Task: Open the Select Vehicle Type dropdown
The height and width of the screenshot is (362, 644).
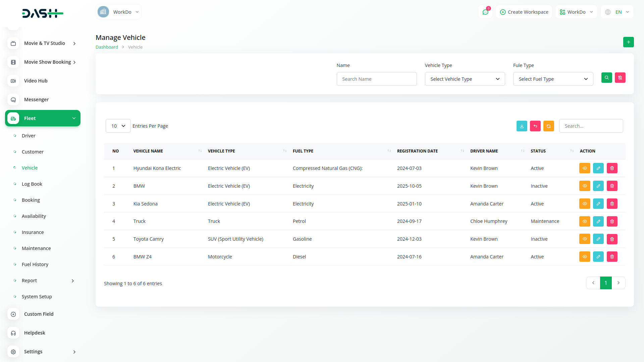Action: click(x=465, y=79)
